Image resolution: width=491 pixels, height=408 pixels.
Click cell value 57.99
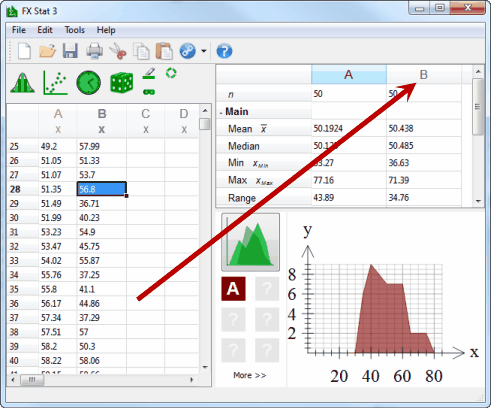[x=102, y=146]
